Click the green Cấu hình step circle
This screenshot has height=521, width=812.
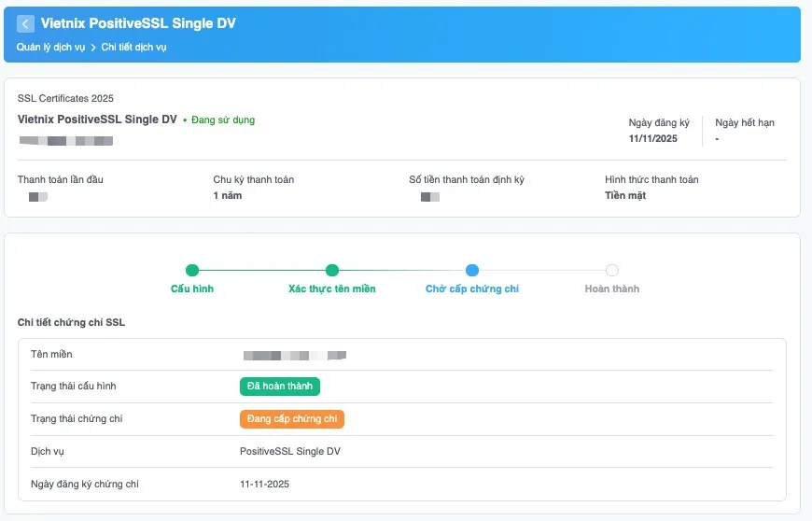click(192, 271)
